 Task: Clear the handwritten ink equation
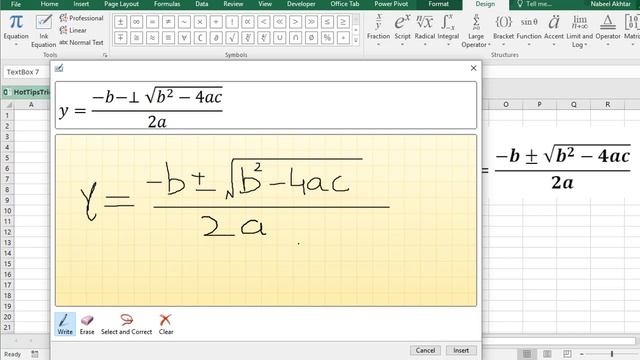[x=166, y=324]
